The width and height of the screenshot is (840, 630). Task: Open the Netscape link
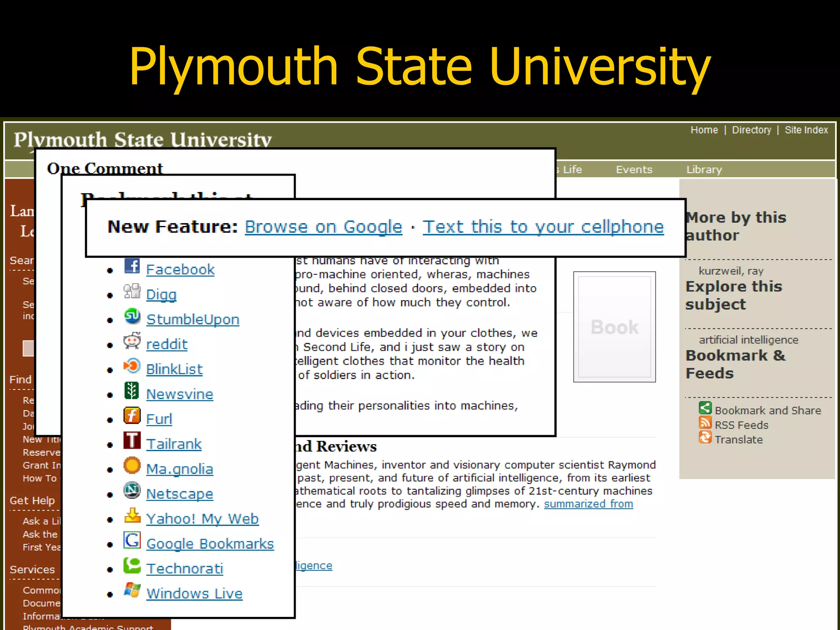pyautogui.click(x=180, y=494)
